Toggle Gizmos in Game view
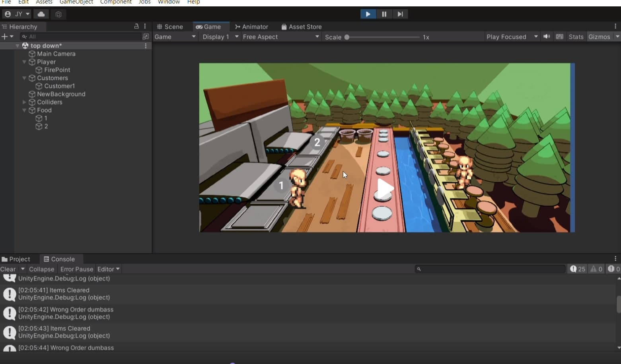Viewport: 621px width, 364px height. coord(599,37)
